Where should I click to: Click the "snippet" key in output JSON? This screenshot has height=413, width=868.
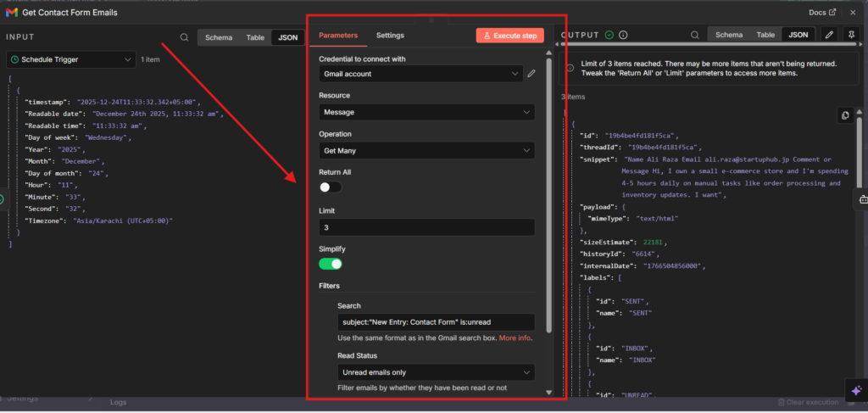(598, 159)
